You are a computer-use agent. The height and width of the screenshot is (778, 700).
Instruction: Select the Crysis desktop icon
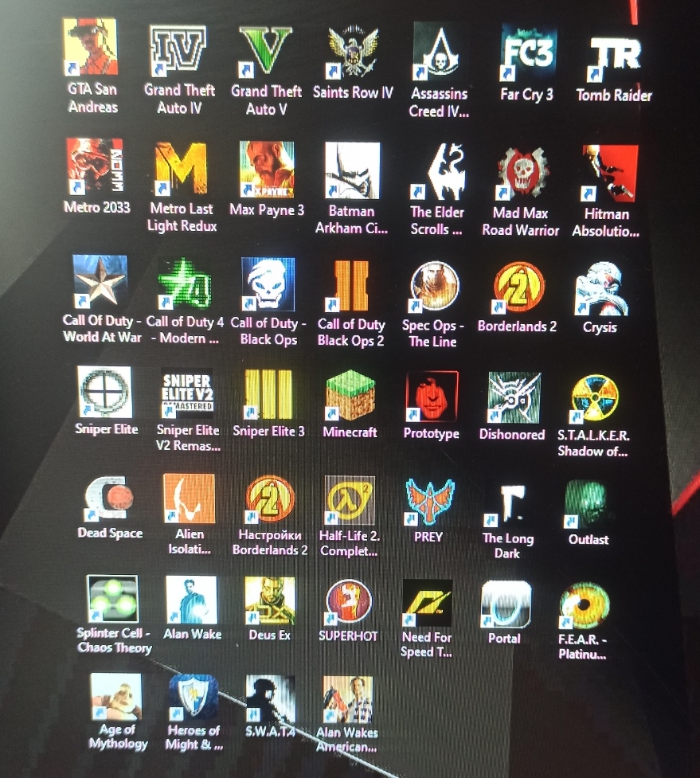click(601, 289)
